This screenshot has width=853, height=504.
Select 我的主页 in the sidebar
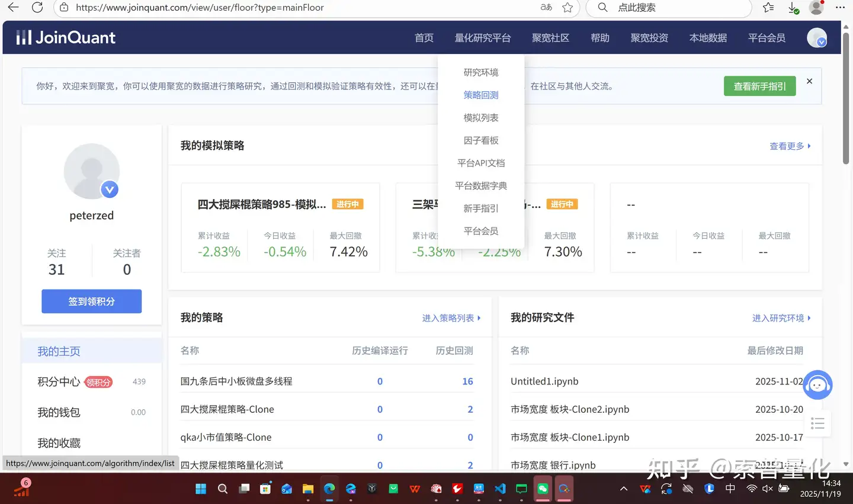tap(92, 351)
